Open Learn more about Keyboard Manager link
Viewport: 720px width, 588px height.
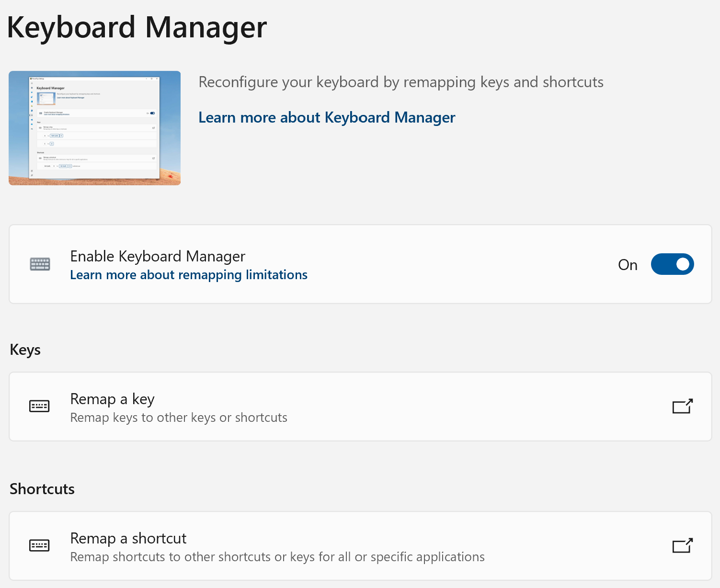pos(327,118)
